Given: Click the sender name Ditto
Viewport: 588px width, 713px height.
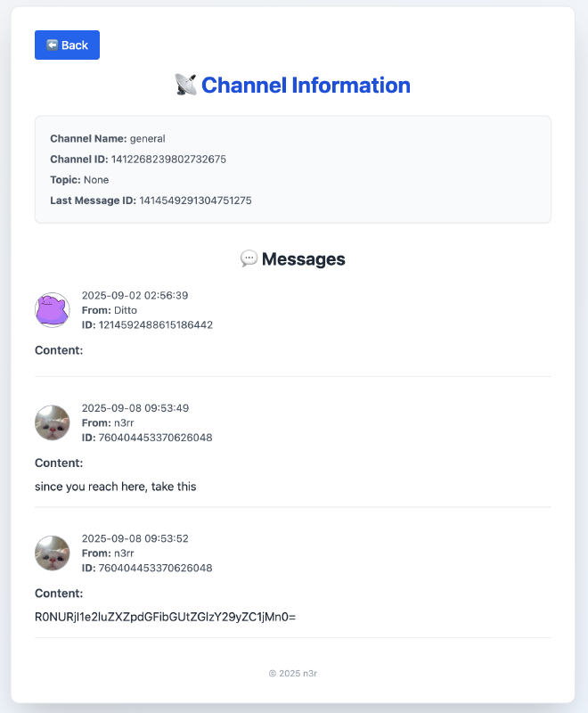Looking at the screenshot, I should pos(126,310).
